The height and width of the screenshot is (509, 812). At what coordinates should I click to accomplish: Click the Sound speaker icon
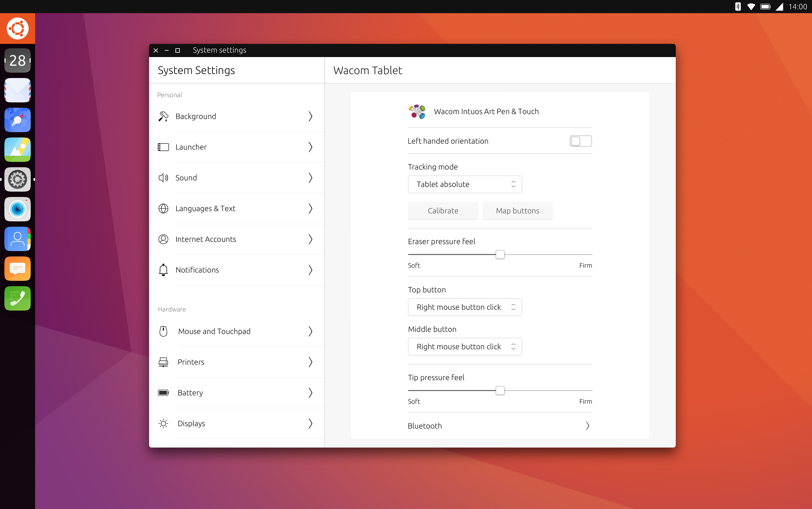[163, 178]
